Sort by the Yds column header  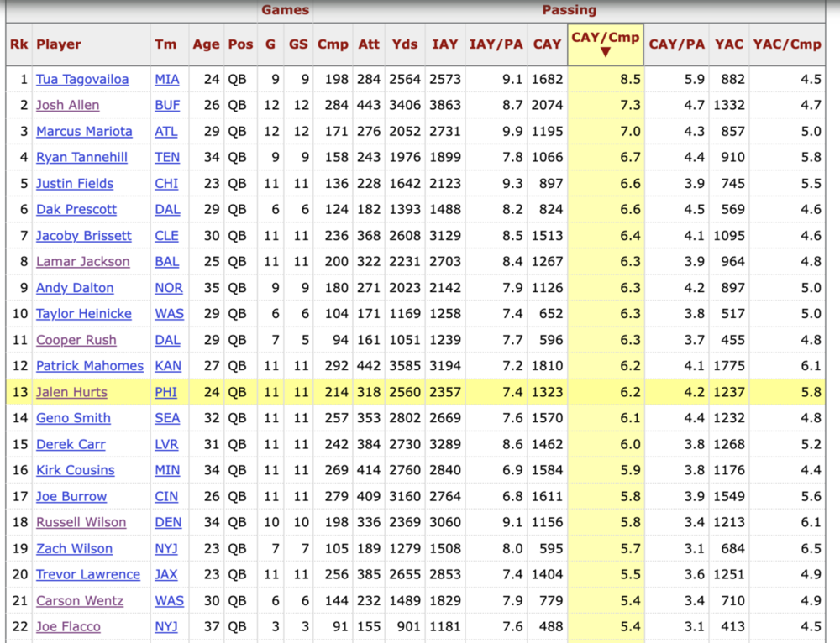(x=405, y=44)
